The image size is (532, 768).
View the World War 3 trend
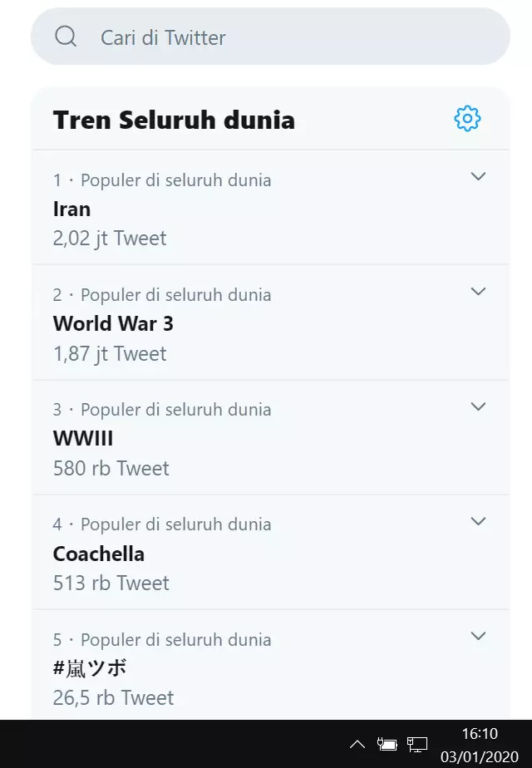[113, 323]
